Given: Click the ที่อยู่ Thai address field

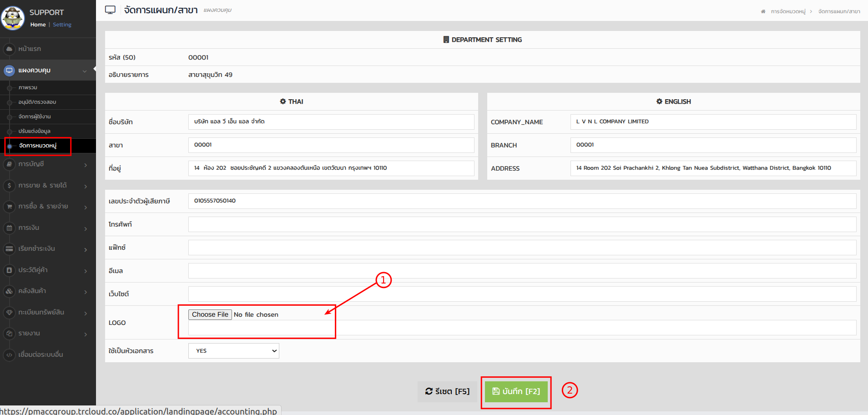Looking at the screenshot, I should click(331, 168).
